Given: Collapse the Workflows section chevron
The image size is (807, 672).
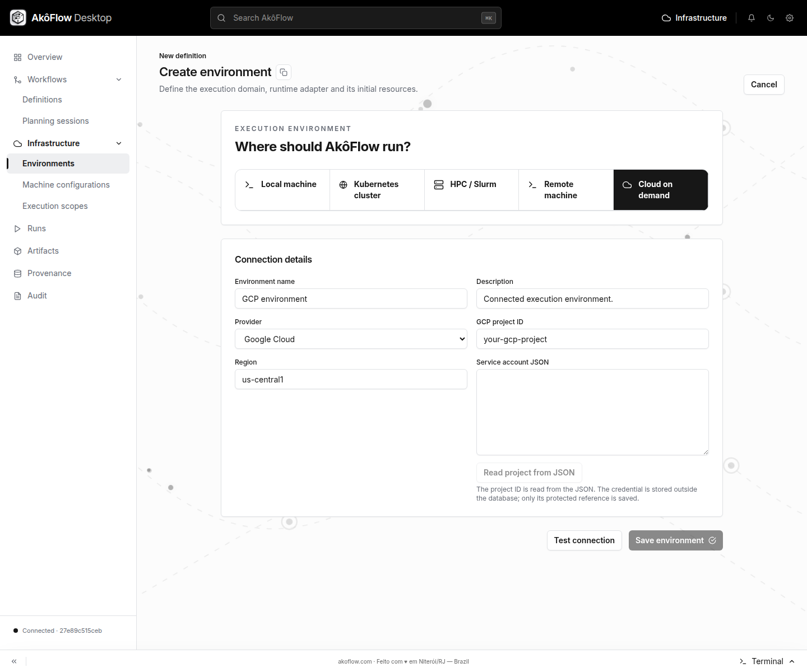Looking at the screenshot, I should coord(119,80).
